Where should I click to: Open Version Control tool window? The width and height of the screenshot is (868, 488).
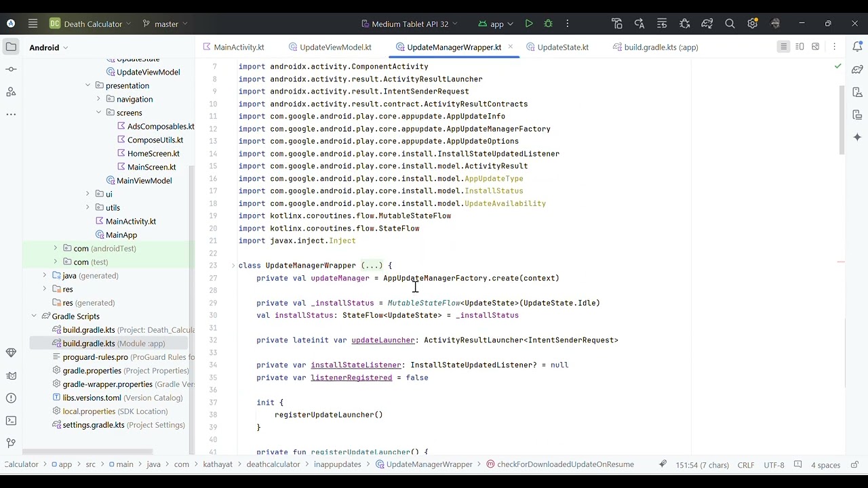click(x=11, y=443)
